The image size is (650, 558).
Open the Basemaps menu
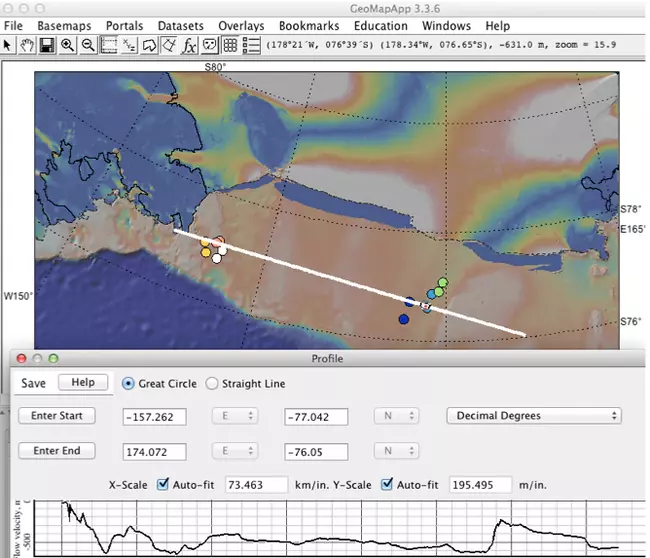click(64, 25)
